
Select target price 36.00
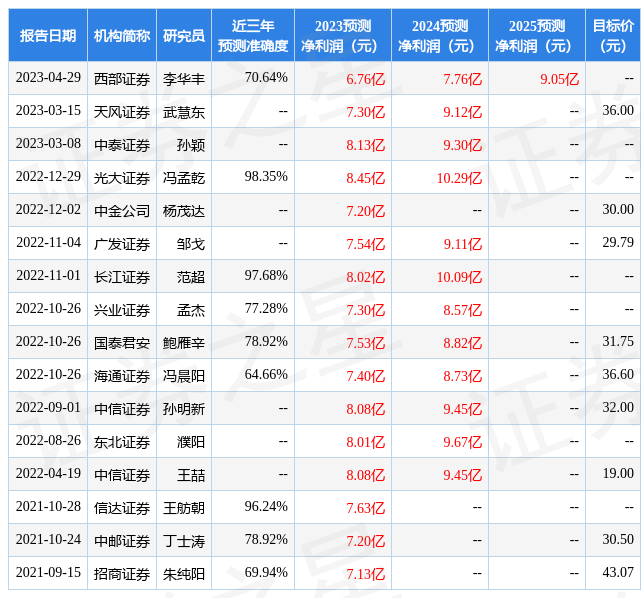point(618,110)
